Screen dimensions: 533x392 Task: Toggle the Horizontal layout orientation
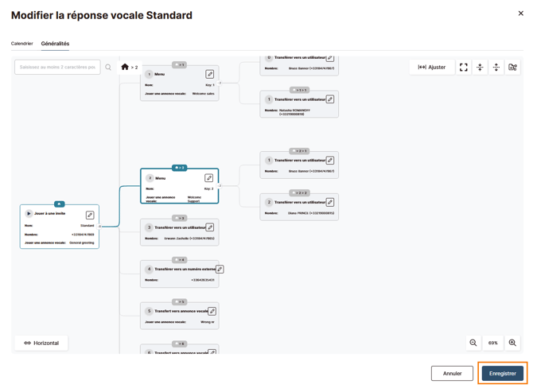(x=41, y=343)
